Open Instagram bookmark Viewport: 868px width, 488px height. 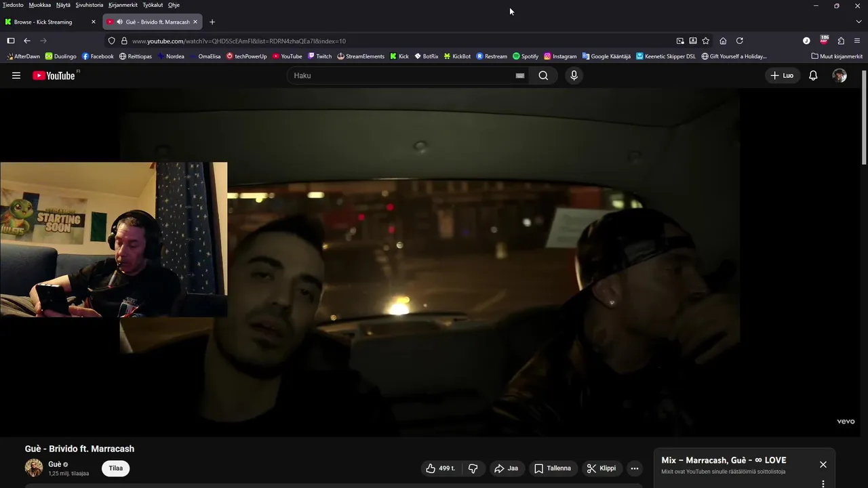pos(560,56)
